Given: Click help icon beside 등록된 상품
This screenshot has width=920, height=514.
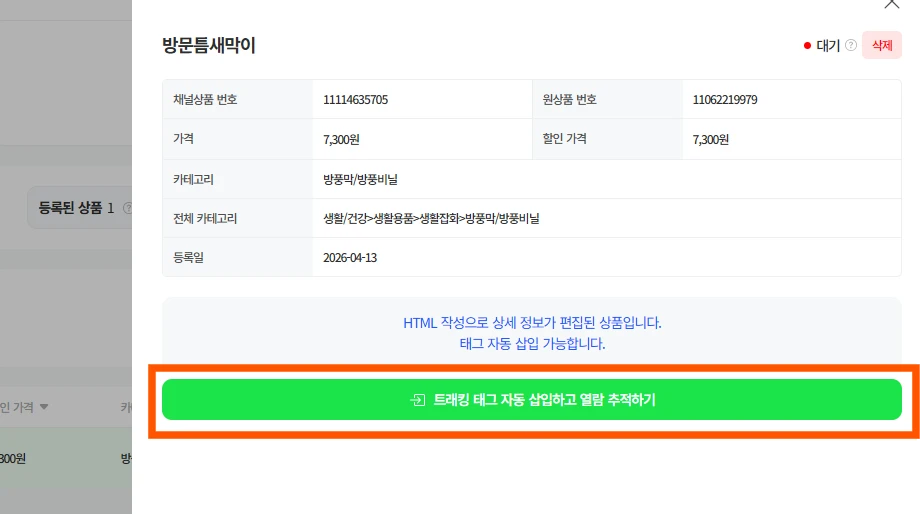Looking at the screenshot, I should [x=126, y=208].
